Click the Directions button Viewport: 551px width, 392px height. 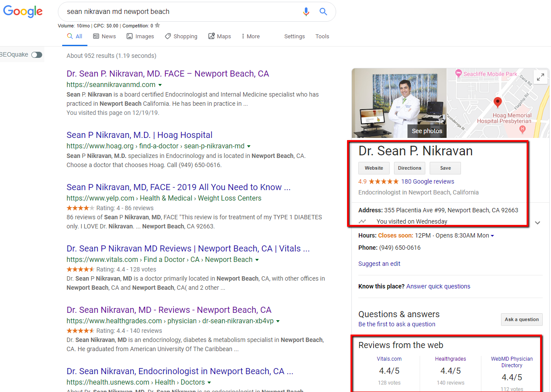pos(410,168)
